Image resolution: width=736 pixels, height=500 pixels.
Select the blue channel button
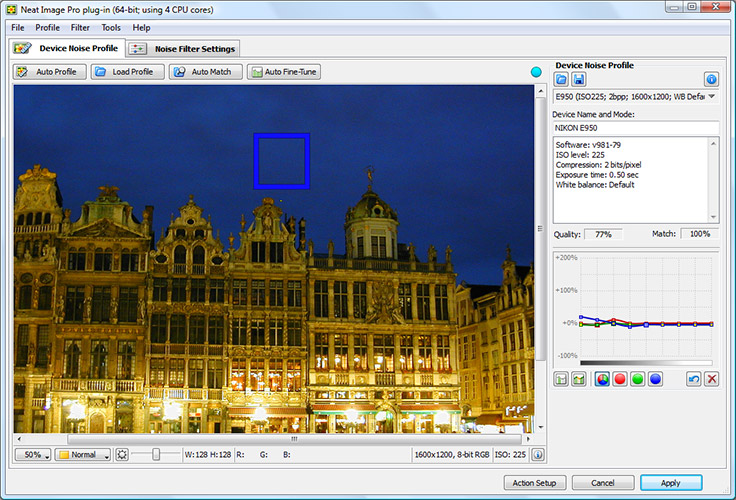[x=655, y=379]
